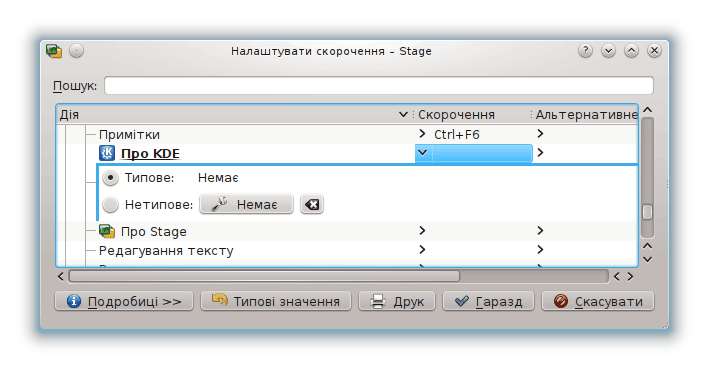Click the Скорочення column header
This screenshot has height=369, width=709.
(473, 115)
